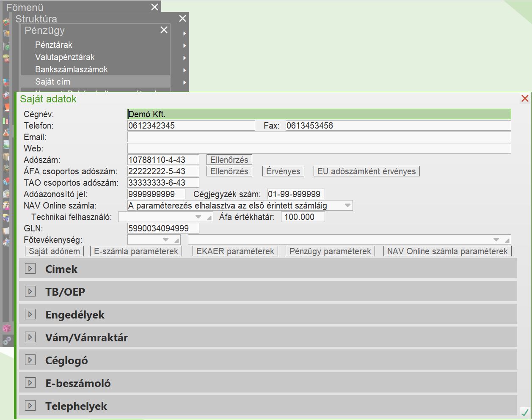The width and height of the screenshot is (532, 420).
Task: Click the laboratory flask icon in the sidebar
Action: [x=6, y=132]
